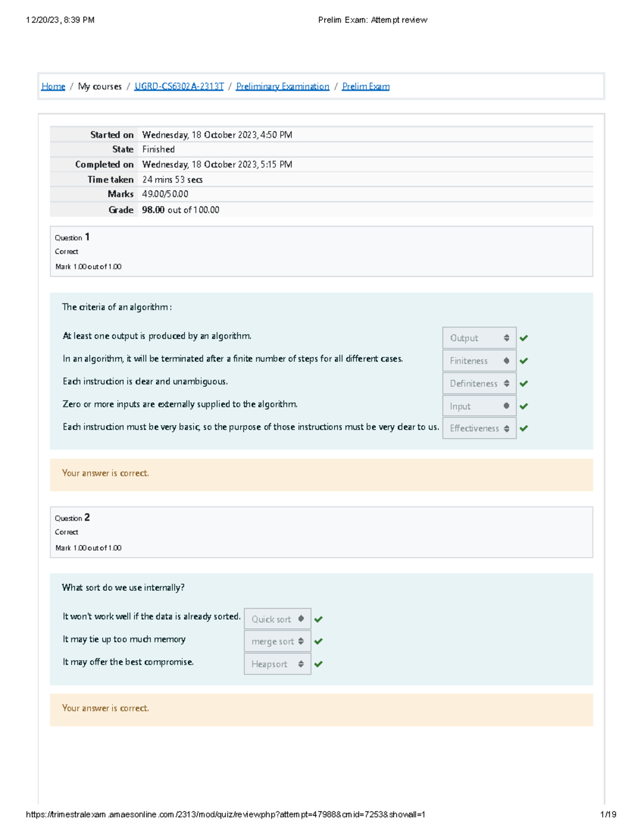Click the Prelim Exam breadcrumb link
Screen dimensions: 644x834
365,86
